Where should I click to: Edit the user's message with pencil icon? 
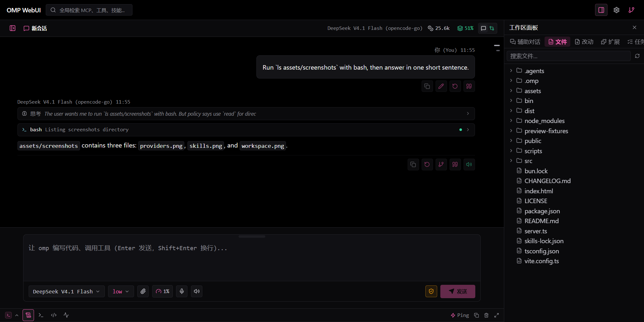pyautogui.click(x=441, y=86)
